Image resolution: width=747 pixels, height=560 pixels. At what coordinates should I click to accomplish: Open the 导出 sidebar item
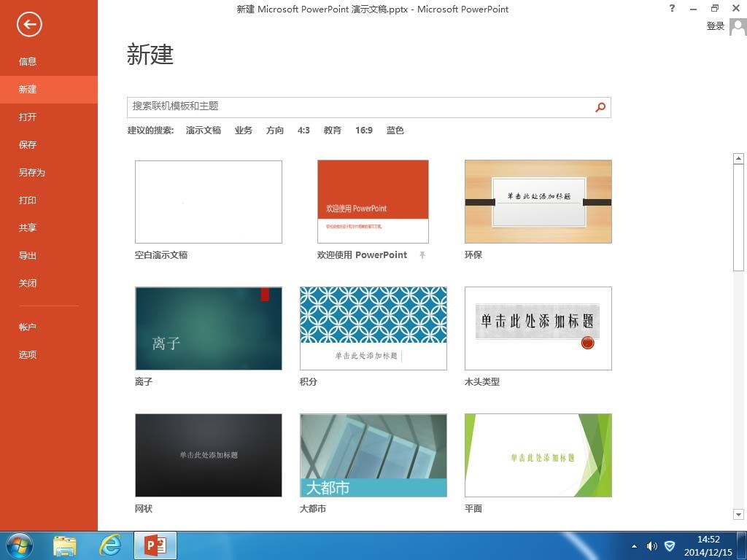(x=49, y=256)
